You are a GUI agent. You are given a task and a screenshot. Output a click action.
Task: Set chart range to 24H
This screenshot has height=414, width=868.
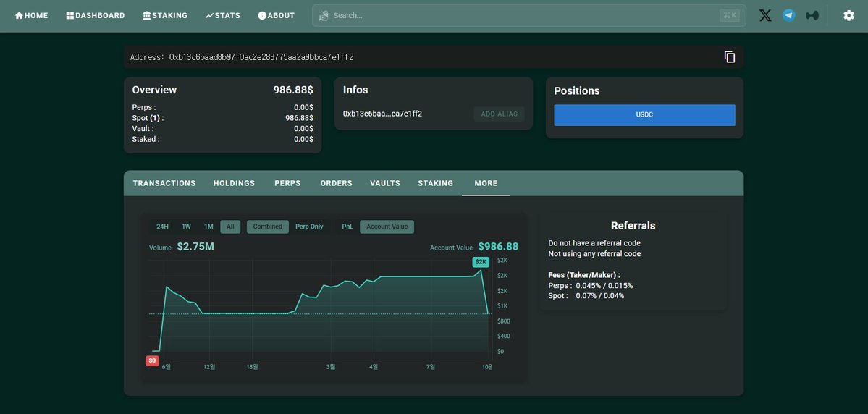[x=162, y=227]
